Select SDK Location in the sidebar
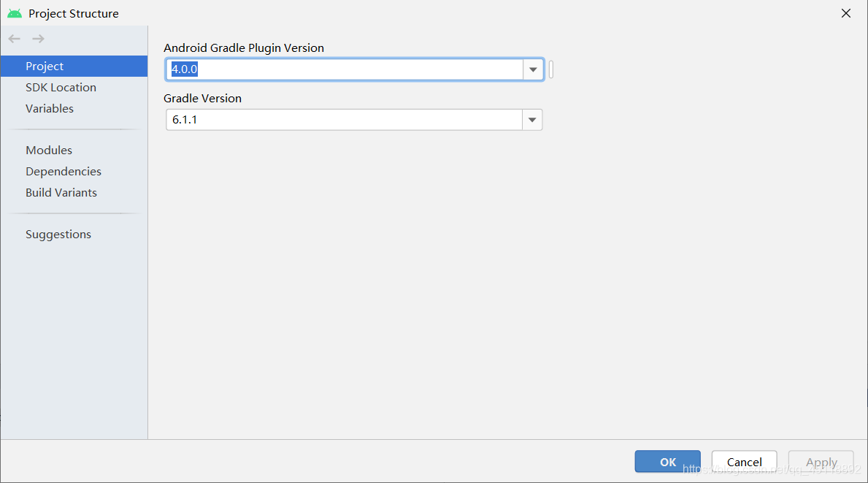Screen dimensions: 868x483 coord(61,87)
